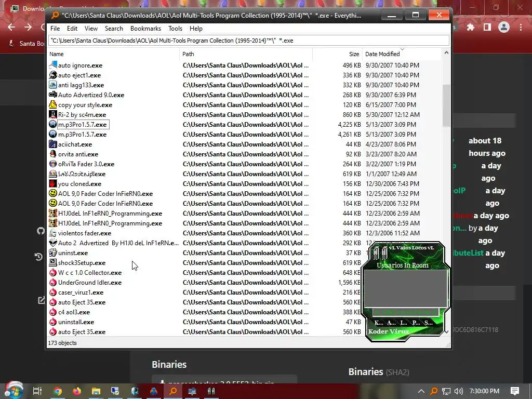Image resolution: width=532 pixels, height=399 pixels.
Task: Click the uninstall.exe file icon
Action: (x=53, y=322)
